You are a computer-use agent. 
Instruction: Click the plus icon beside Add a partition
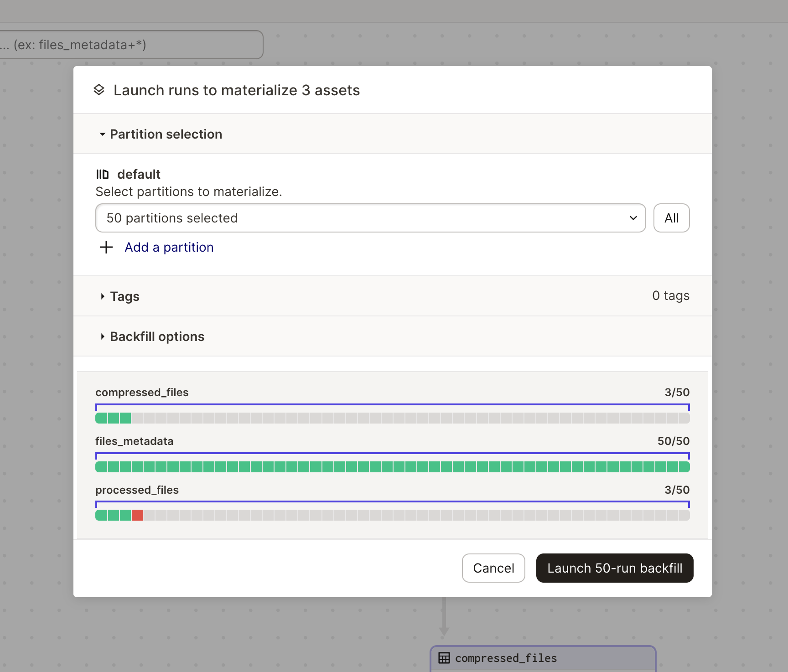coord(106,247)
